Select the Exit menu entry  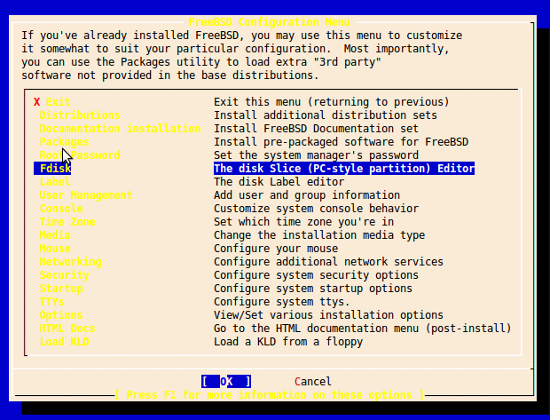(52, 102)
